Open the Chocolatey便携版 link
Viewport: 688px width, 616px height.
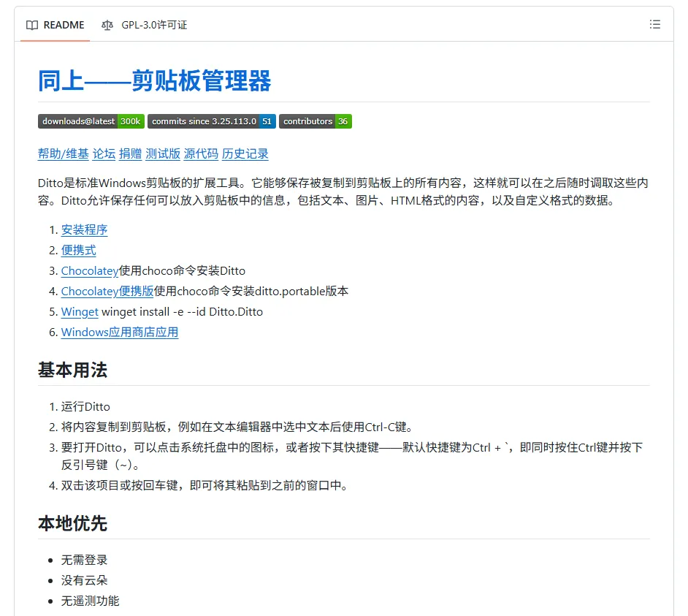click(107, 291)
